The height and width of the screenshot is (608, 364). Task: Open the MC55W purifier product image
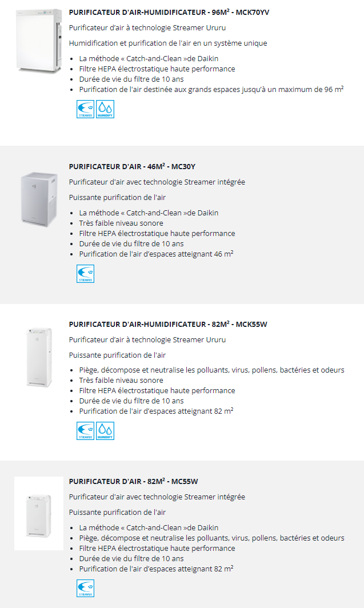point(39,513)
